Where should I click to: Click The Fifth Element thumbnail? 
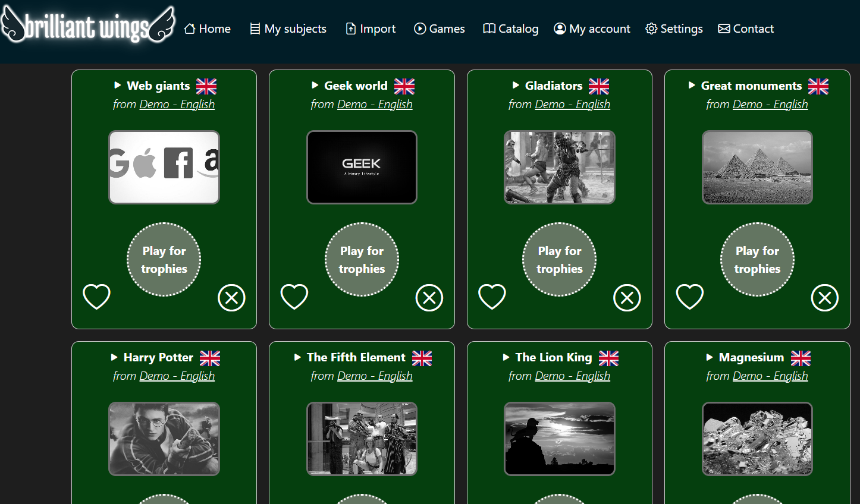point(362,439)
